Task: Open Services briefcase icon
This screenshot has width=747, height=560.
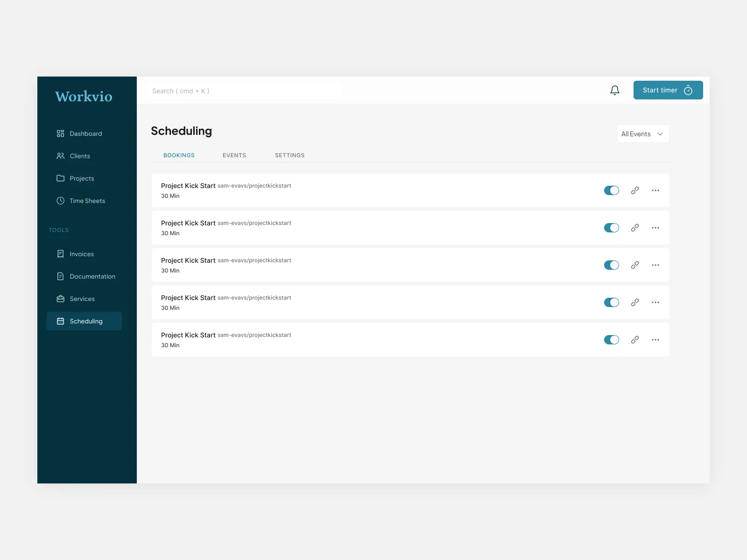Action: coord(60,299)
